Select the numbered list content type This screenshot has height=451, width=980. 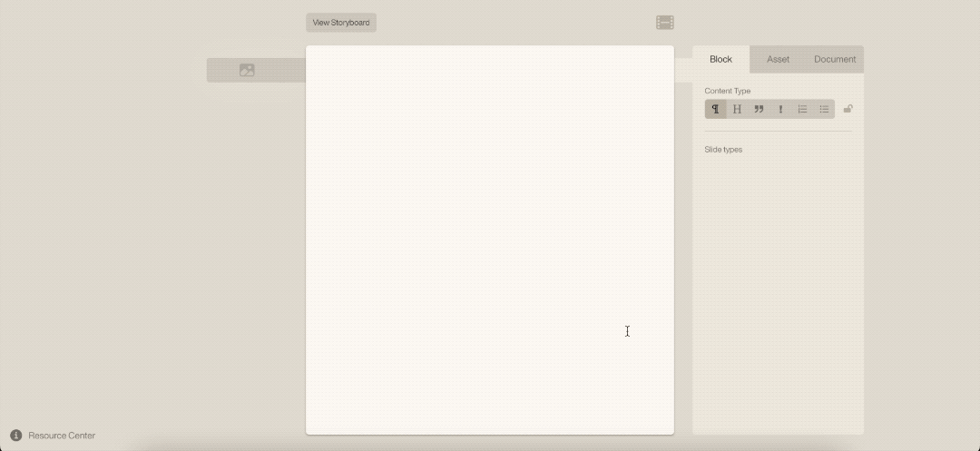tap(802, 109)
